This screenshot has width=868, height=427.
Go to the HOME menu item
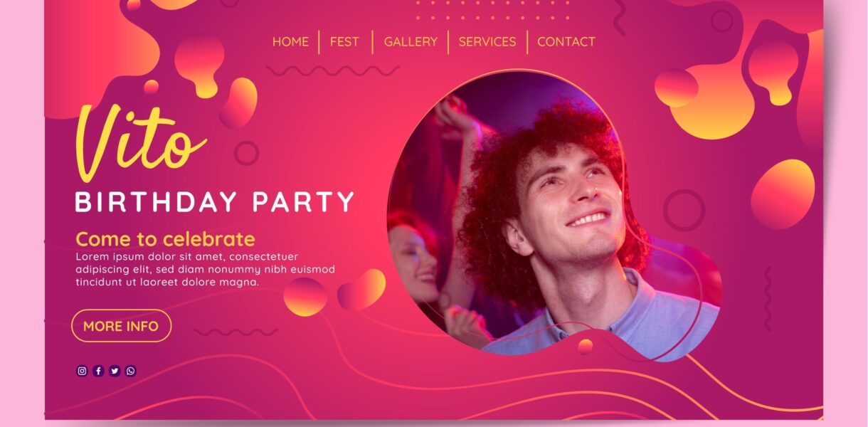point(290,42)
